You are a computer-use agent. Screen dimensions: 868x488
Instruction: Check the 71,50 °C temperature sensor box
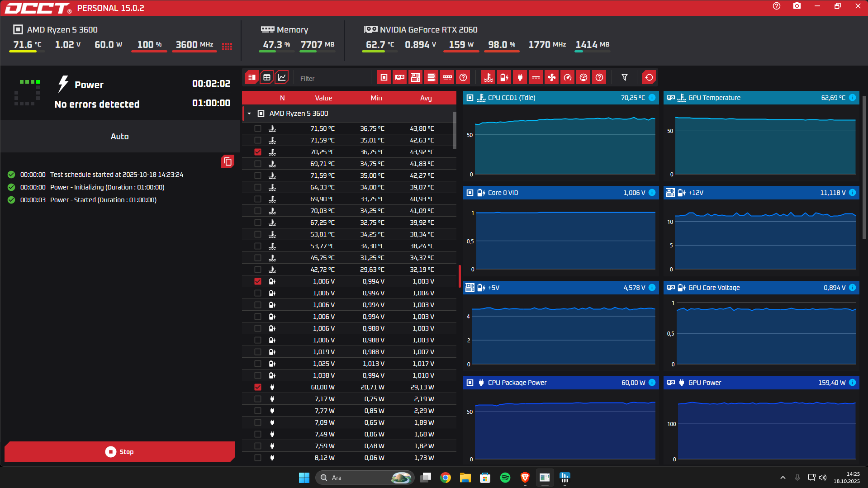click(x=258, y=128)
